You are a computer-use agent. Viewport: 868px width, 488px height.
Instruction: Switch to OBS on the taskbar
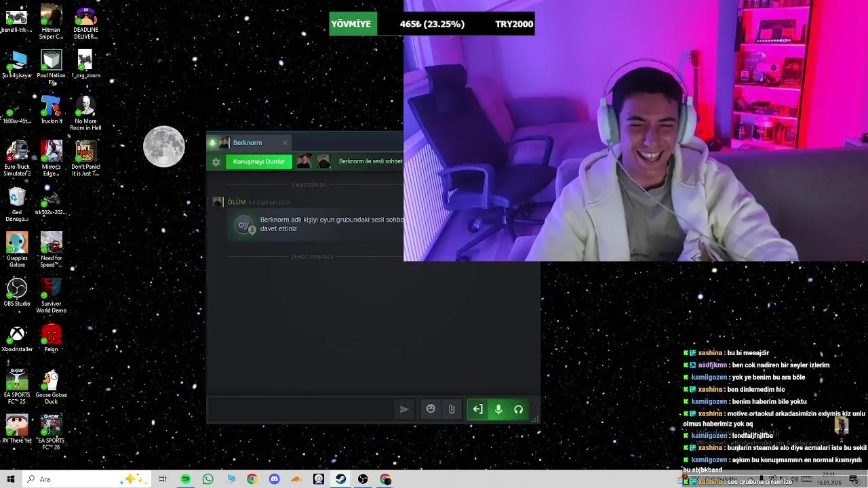tap(363, 479)
